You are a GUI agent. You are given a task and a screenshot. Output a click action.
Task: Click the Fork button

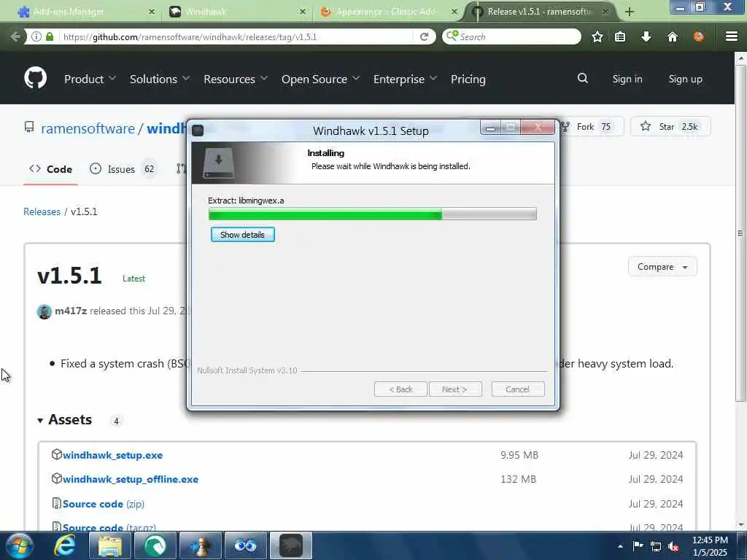click(592, 127)
